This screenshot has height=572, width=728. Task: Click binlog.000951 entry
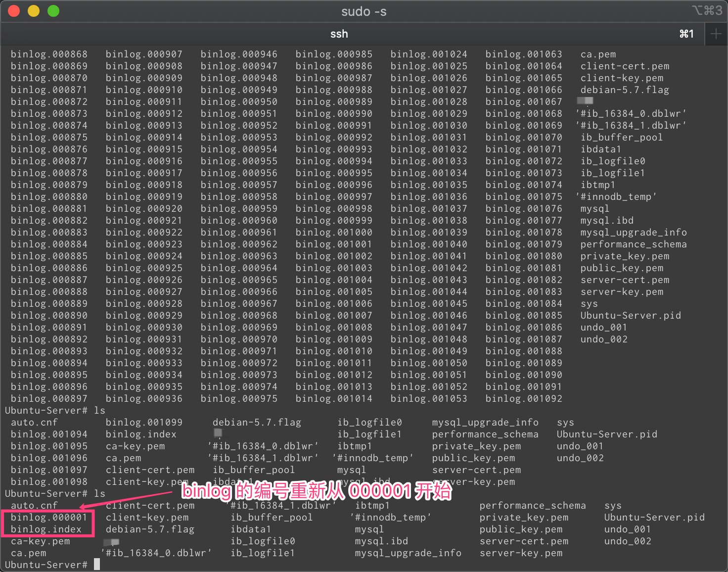click(239, 113)
